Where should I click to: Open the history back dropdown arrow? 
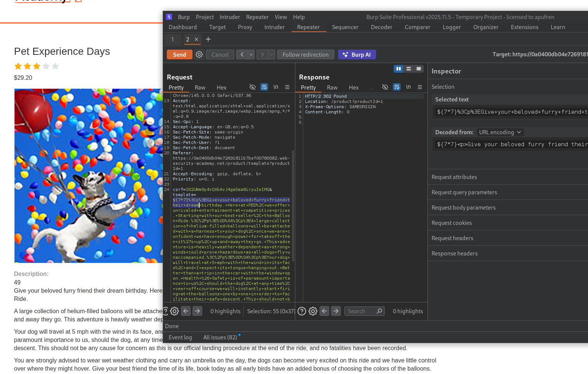point(251,54)
